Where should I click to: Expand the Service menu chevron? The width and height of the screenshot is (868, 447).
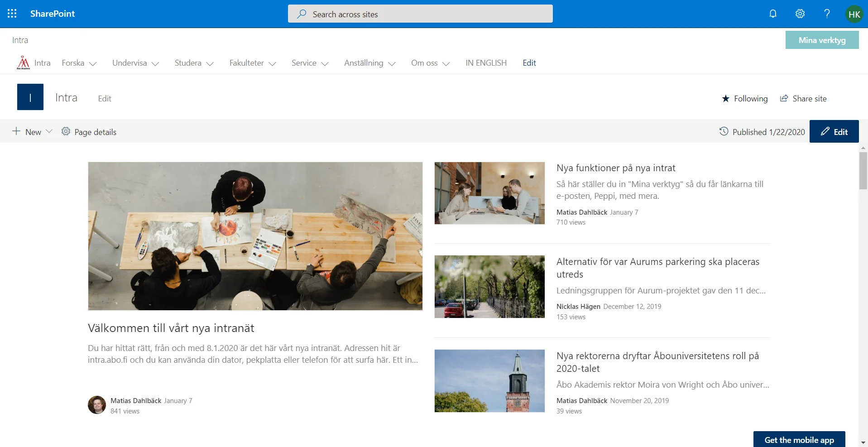[325, 64]
